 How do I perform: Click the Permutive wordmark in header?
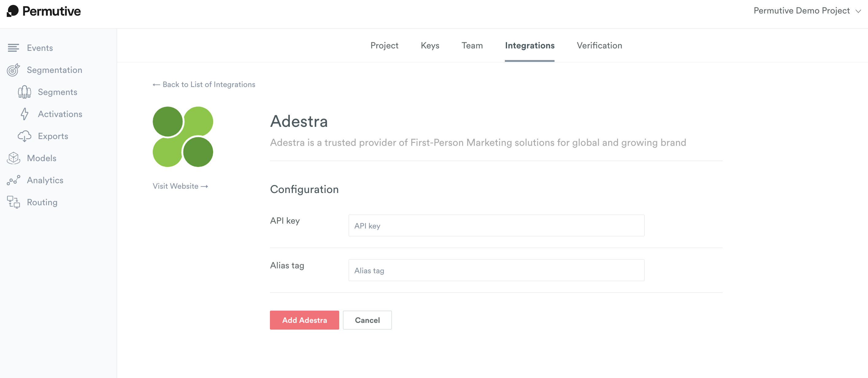[52, 11]
